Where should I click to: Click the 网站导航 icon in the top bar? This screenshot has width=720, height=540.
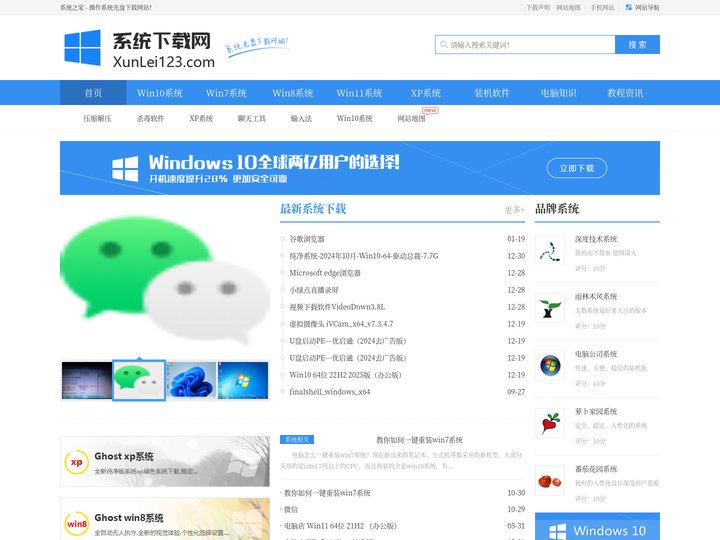629,7
